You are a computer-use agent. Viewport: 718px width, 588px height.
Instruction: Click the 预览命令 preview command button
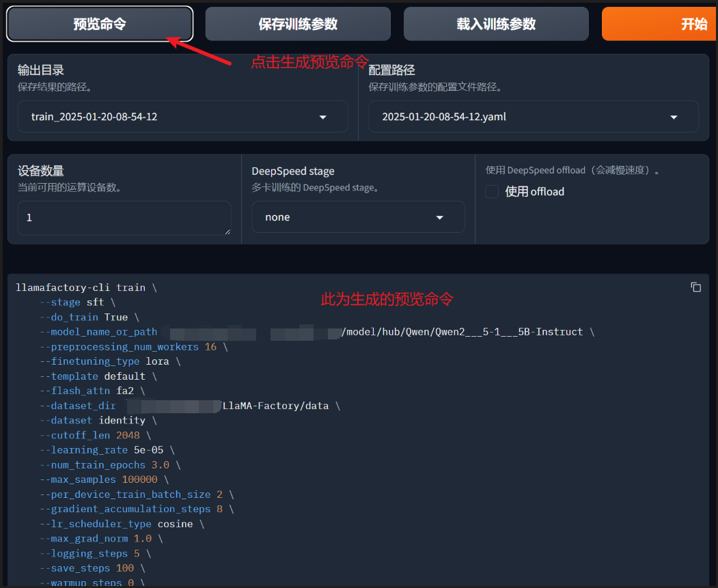[99, 24]
